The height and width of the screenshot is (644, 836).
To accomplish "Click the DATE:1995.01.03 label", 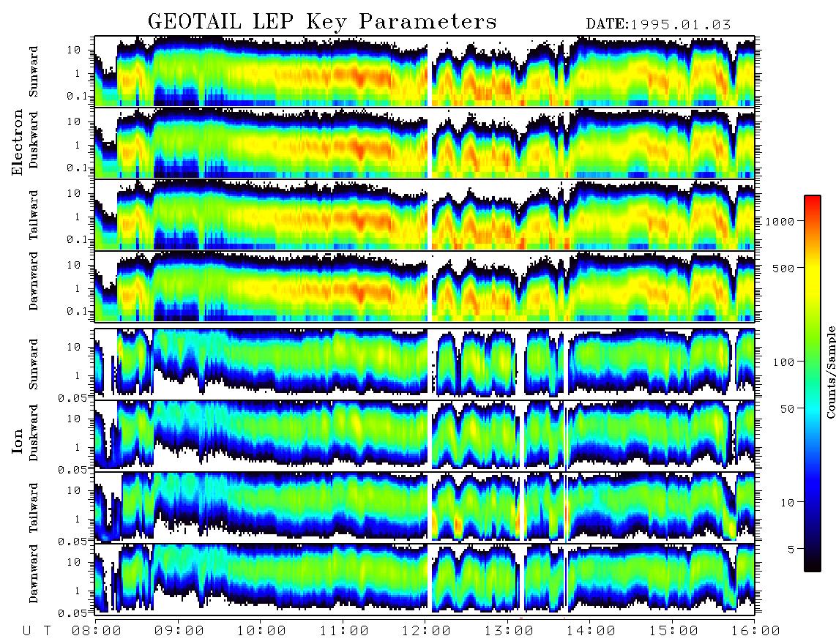I will coord(658,24).
